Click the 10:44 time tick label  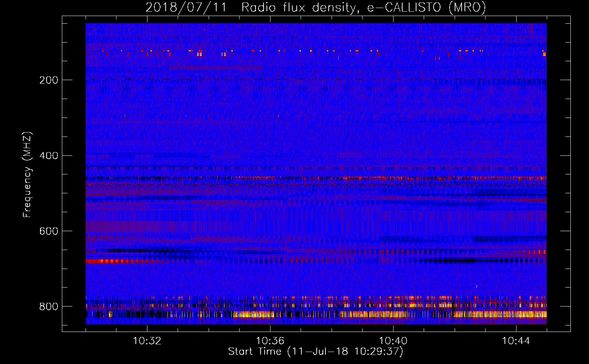516,341
